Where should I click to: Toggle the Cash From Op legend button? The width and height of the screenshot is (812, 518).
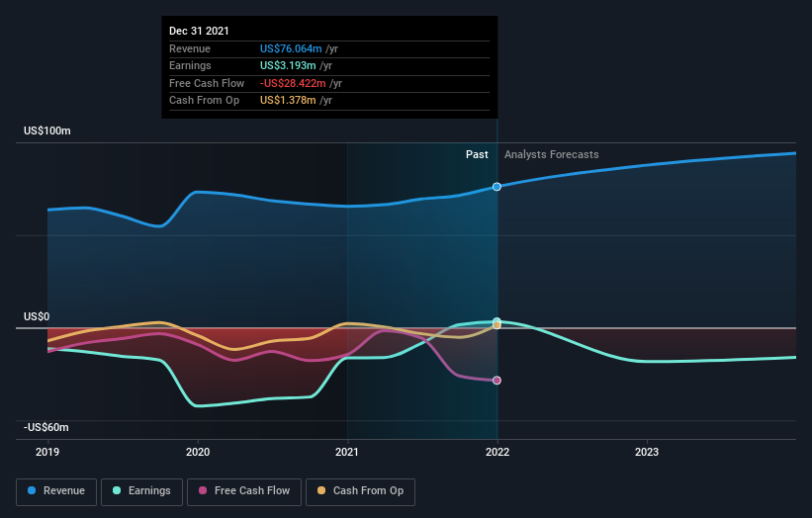(x=360, y=491)
